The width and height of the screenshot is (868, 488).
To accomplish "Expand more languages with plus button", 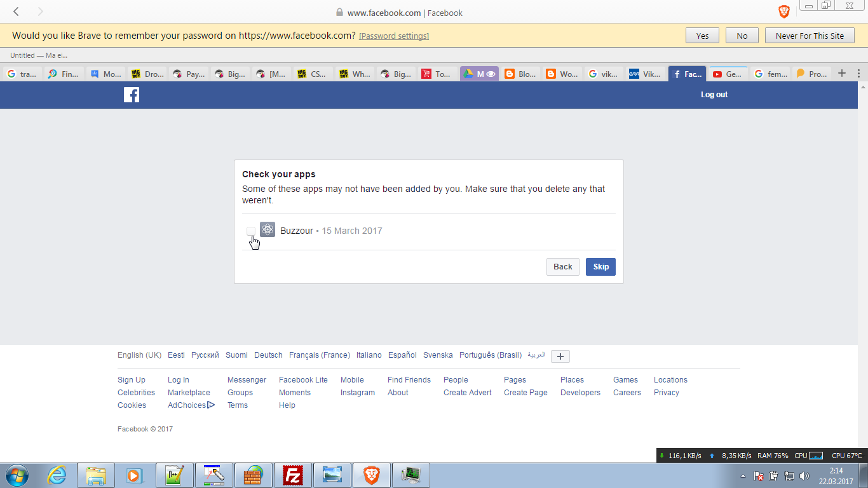I will (x=560, y=356).
